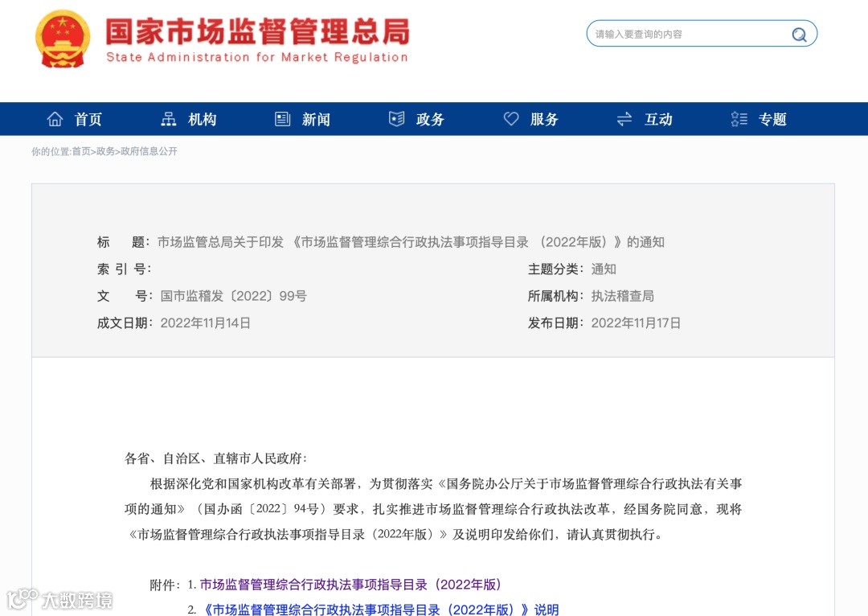
Task: Click the drafting date 2022年11月14日
Action: [206, 323]
